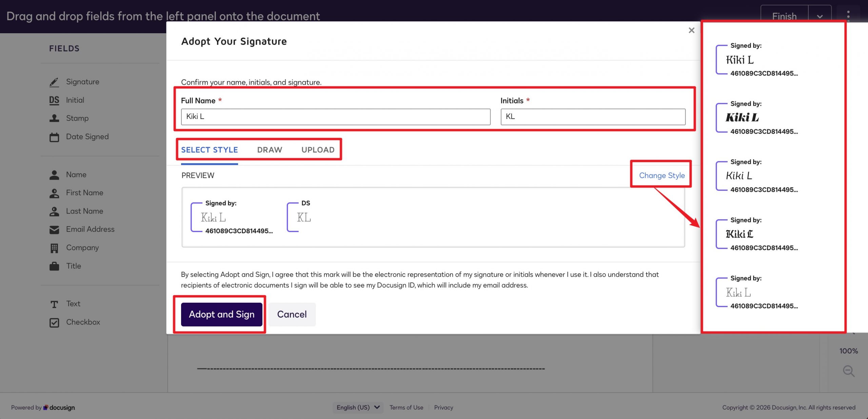Click the Docusign logo in footer
This screenshot has height=419, width=868.
[x=59, y=407]
